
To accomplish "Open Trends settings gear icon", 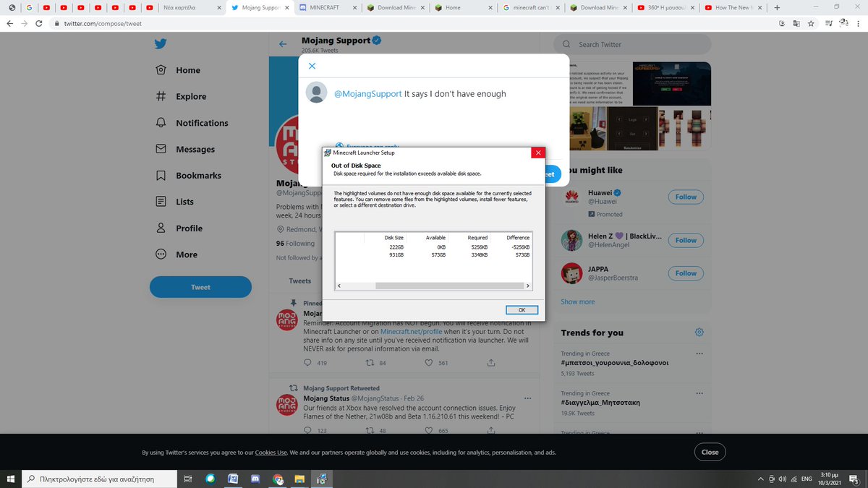I will coord(699,333).
